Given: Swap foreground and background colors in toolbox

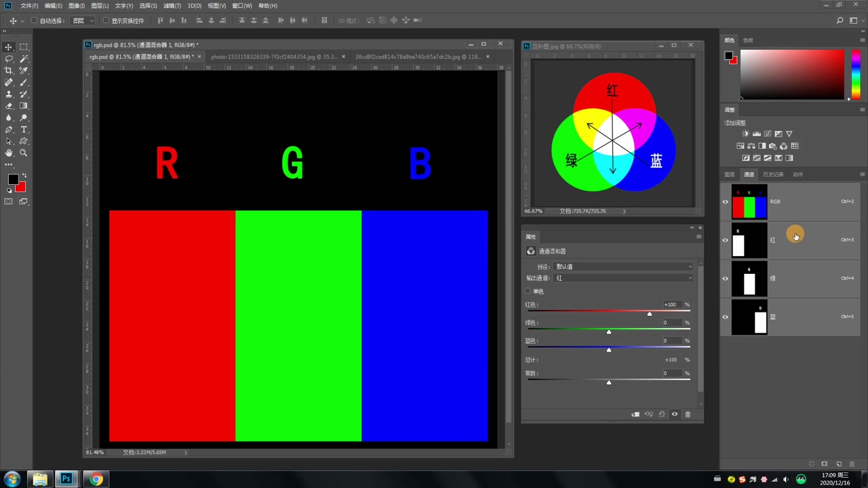Looking at the screenshot, I should [24, 176].
